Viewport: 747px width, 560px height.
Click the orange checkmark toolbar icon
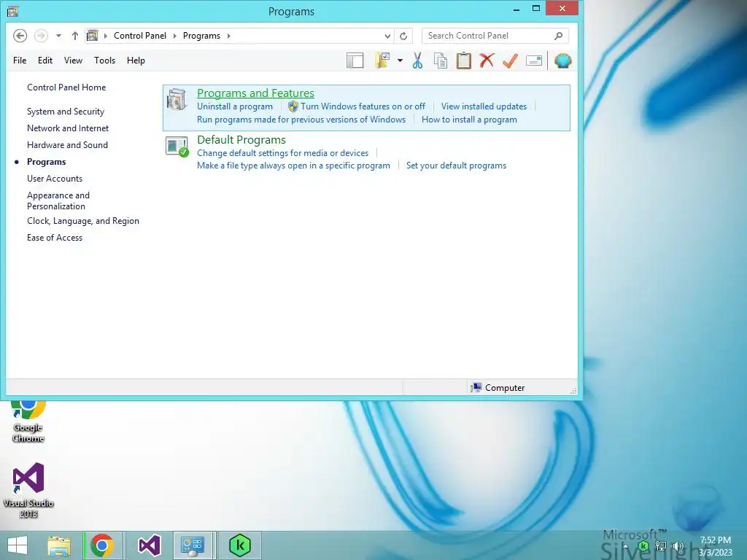coord(510,61)
